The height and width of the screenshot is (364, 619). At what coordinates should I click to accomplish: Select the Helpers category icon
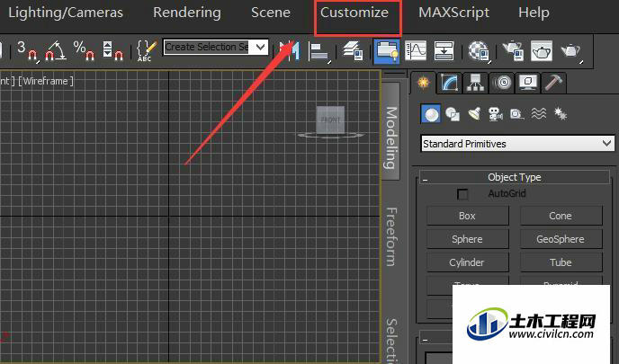pos(516,114)
